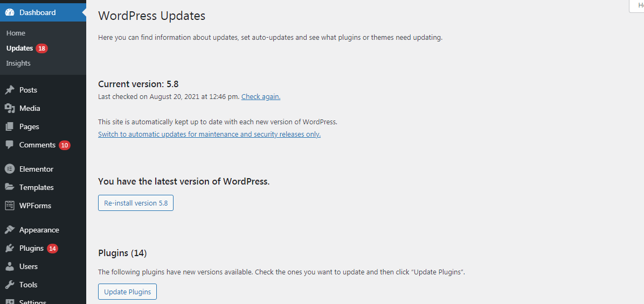Click the Tools wrench icon
This screenshot has width=644, height=304.
coord(10,285)
